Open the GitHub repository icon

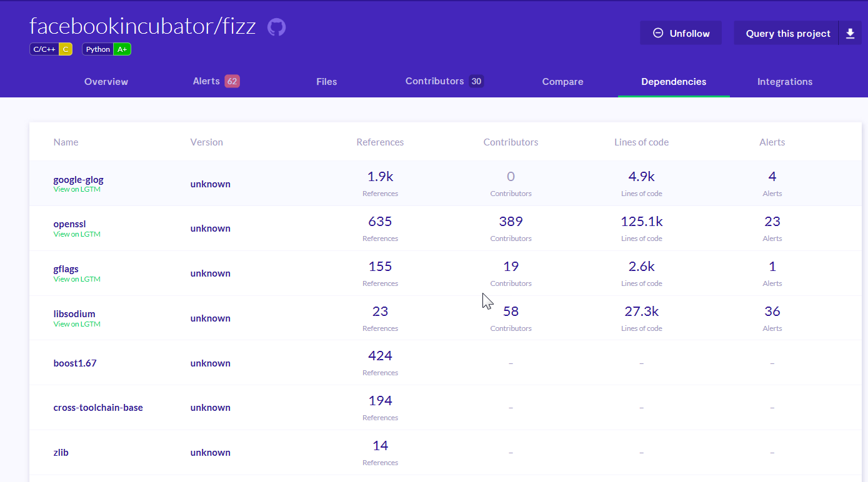[276, 27]
